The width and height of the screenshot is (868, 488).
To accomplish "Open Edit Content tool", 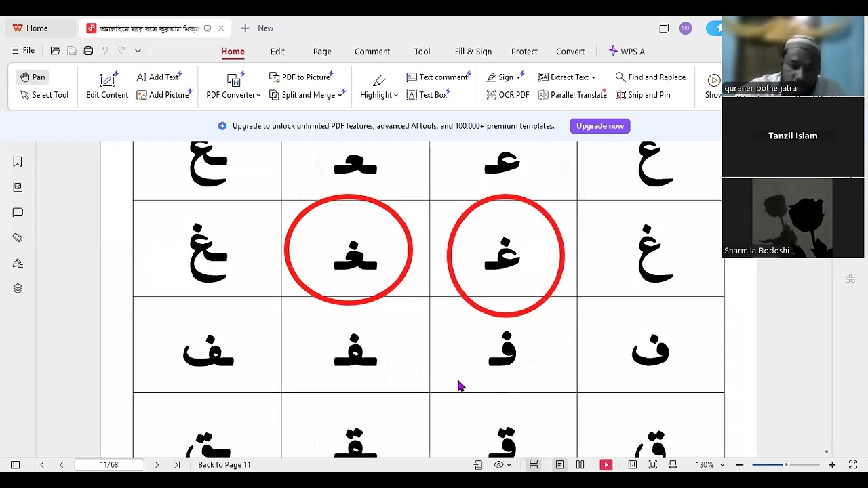I will click(107, 86).
